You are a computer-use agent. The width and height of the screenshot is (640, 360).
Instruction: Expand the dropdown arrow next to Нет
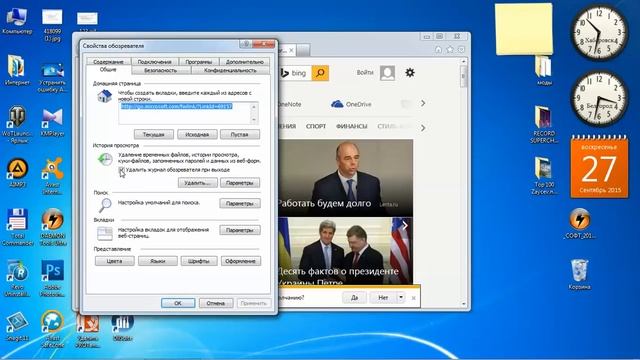(401, 298)
